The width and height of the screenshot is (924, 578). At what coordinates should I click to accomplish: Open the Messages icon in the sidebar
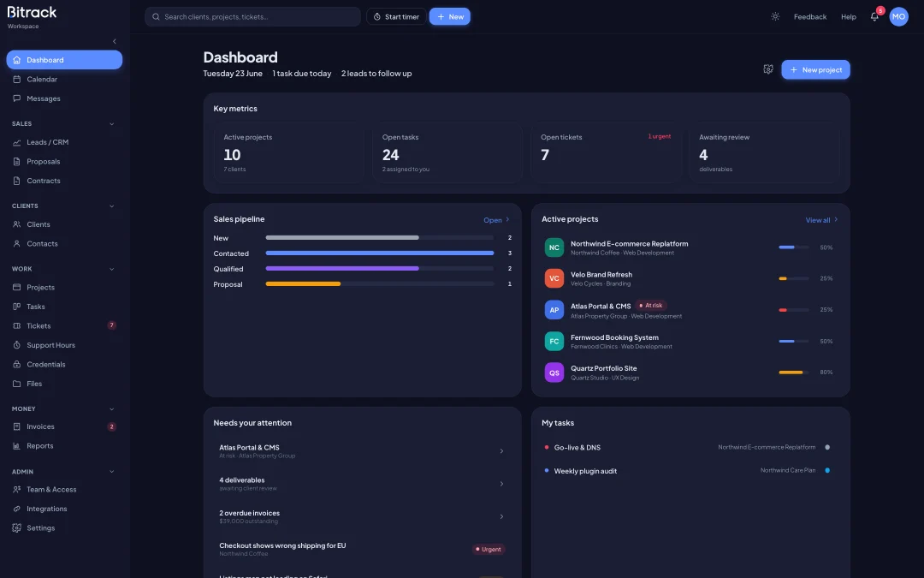coord(16,98)
